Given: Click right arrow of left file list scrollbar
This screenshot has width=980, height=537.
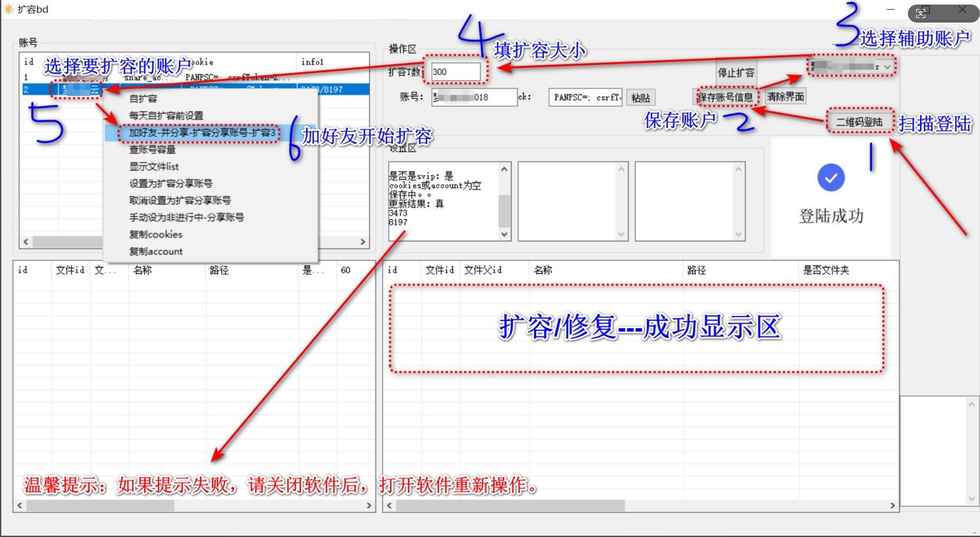Looking at the screenshot, I should pyautogui.click(x=369, y=505).
